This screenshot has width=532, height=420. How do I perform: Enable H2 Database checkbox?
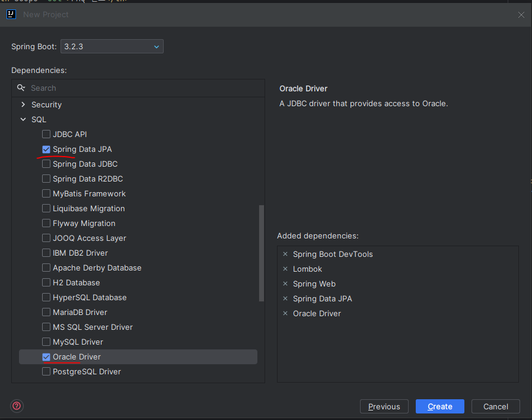pos(46,282)
